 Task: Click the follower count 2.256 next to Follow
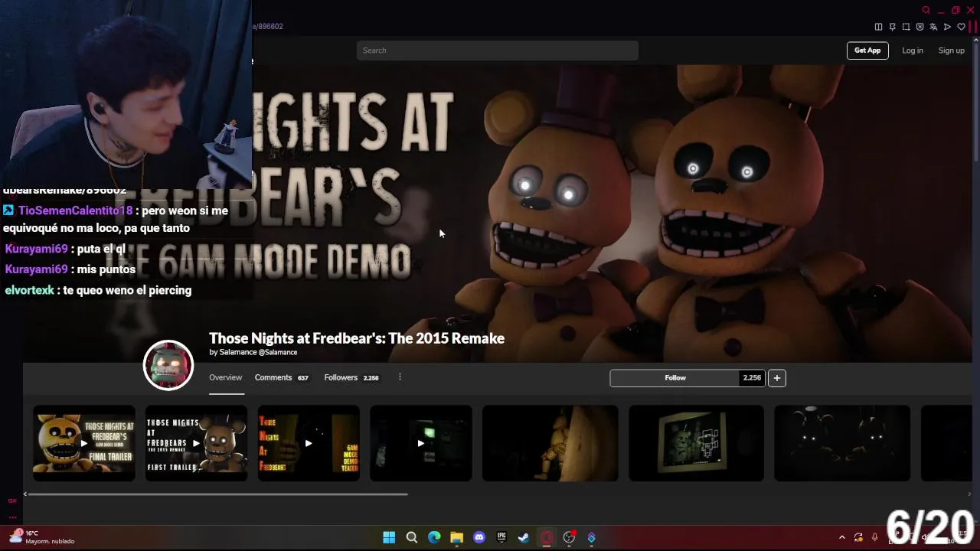pos(753,378)
